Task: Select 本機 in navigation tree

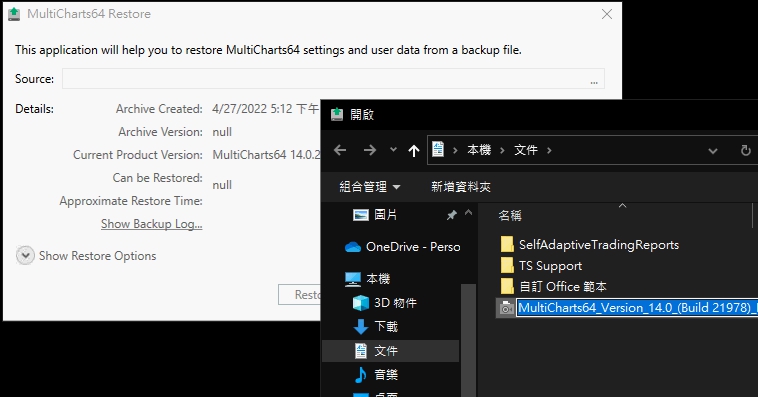Action: click(378, 279)
